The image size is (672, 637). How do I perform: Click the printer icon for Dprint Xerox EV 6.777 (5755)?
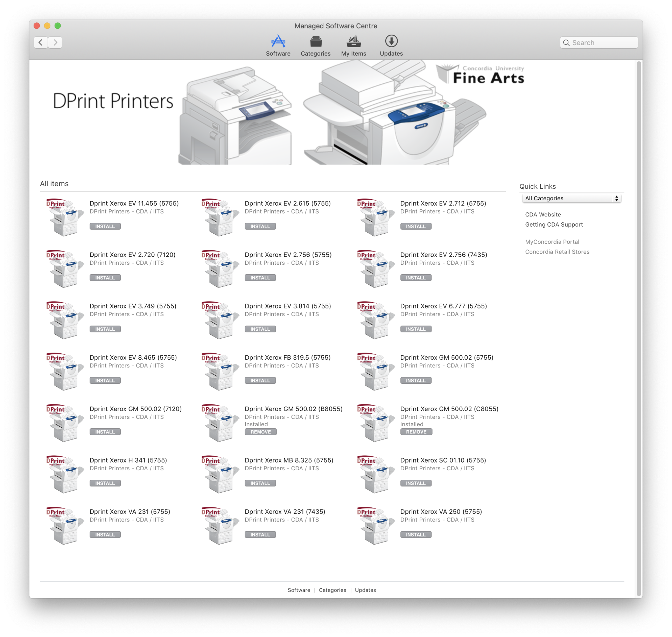tap(376, 320)
